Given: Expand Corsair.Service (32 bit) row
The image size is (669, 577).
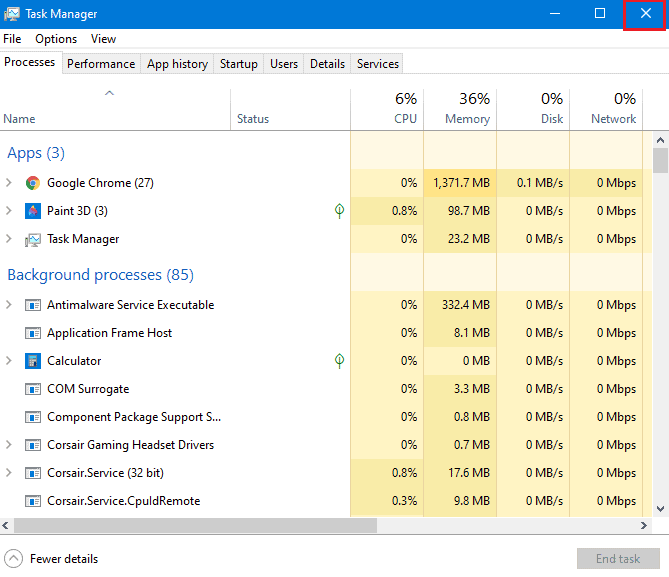Looking at the screenshot, I should click(9, 473).
